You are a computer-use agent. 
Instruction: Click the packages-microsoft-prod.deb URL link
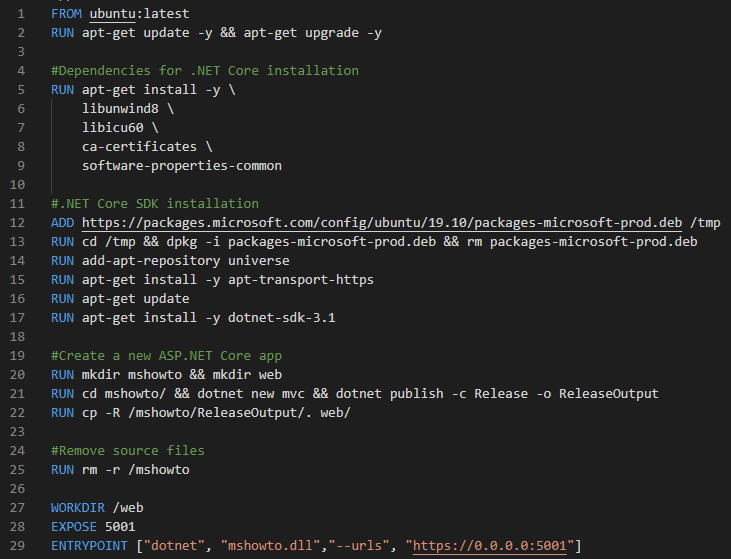(382, 223)
